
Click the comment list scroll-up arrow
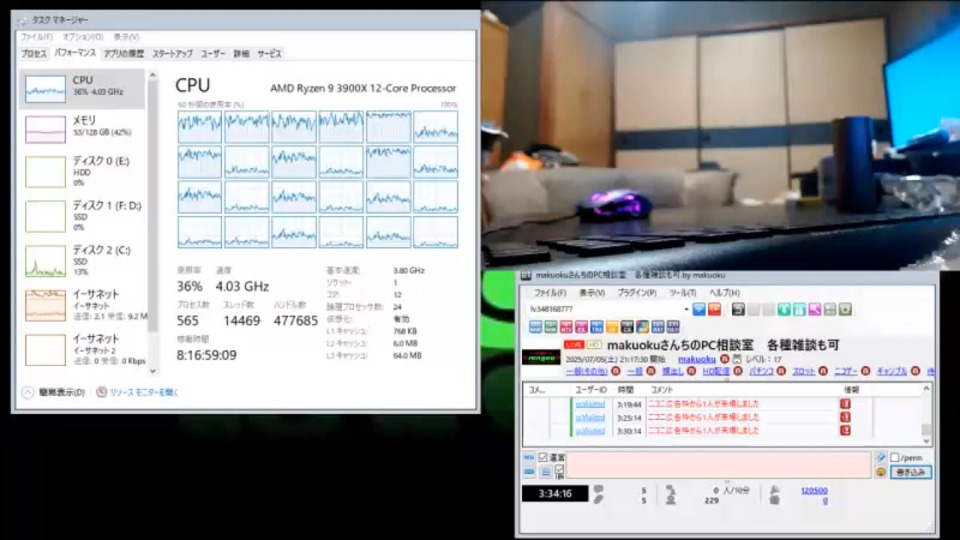click(x=926, y=389)
